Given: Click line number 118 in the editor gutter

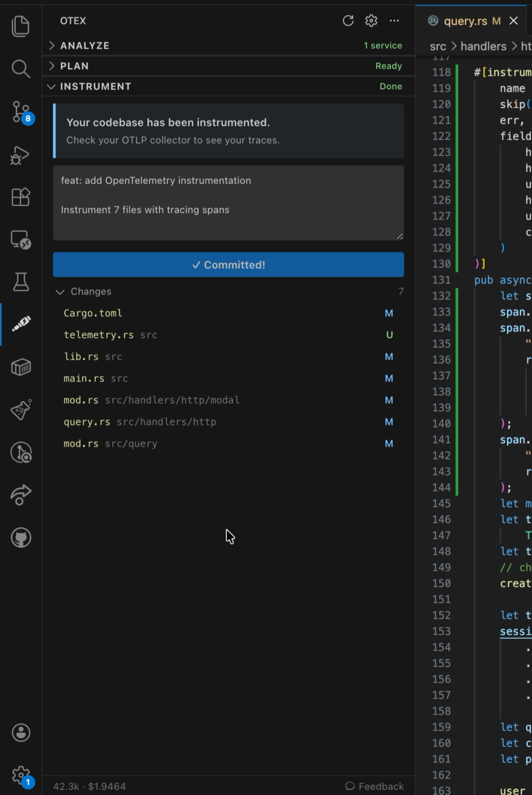Looking at the screenshot, I should point(442,72).
